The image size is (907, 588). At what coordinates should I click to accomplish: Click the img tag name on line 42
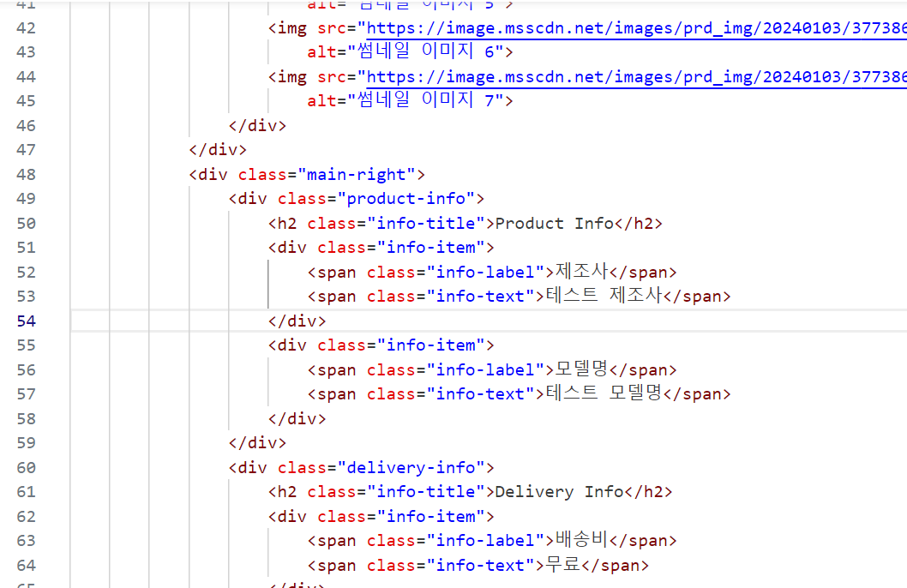tap(292, 28)
